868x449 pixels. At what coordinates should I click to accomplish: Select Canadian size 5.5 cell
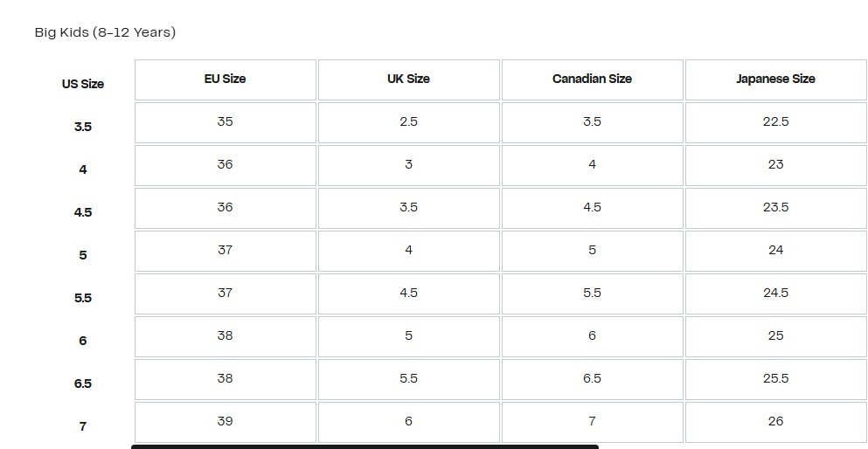pyautogui.click(x=592, y=293)
